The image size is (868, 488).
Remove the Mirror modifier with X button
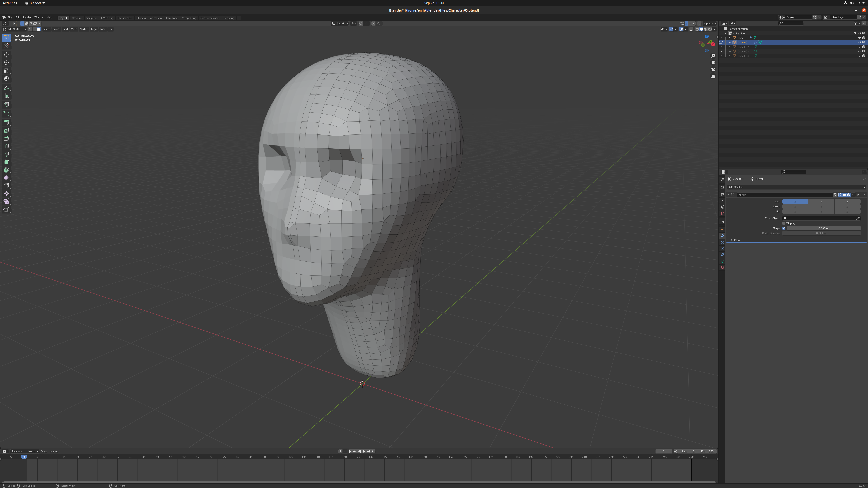pyautogui.click(x=858, y=195)
